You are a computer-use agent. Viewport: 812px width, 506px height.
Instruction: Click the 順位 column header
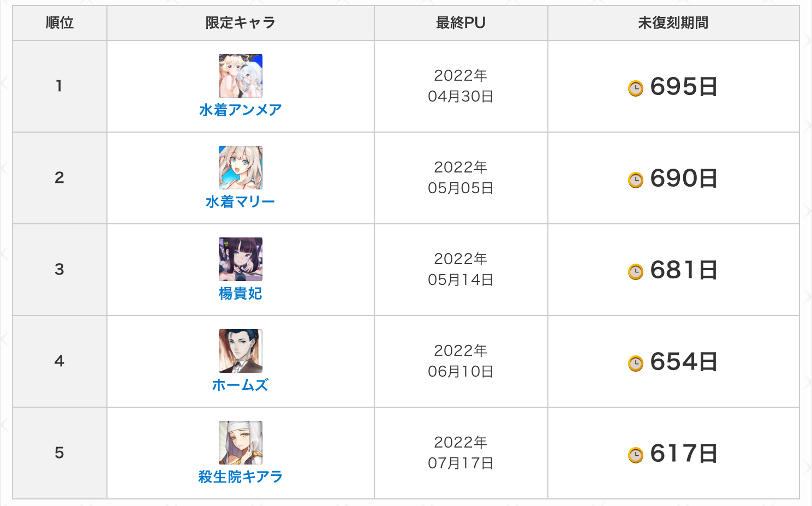point(59,23)
